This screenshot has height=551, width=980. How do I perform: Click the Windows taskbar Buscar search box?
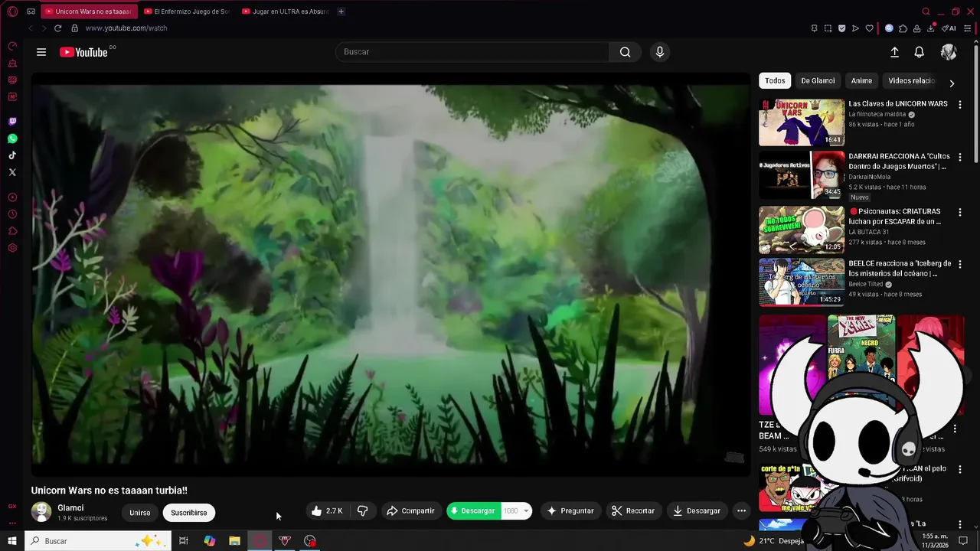pyautogui.click(x=98, y=541)
